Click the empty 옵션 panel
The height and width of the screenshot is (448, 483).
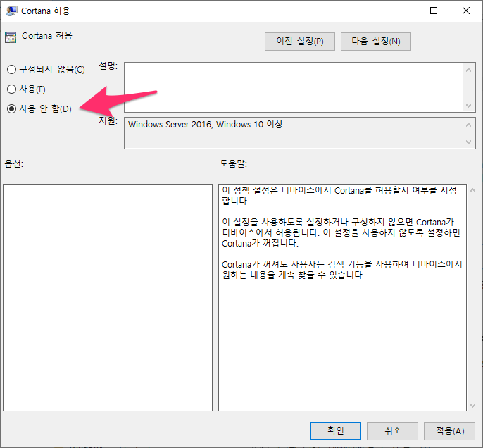(108, 297)
